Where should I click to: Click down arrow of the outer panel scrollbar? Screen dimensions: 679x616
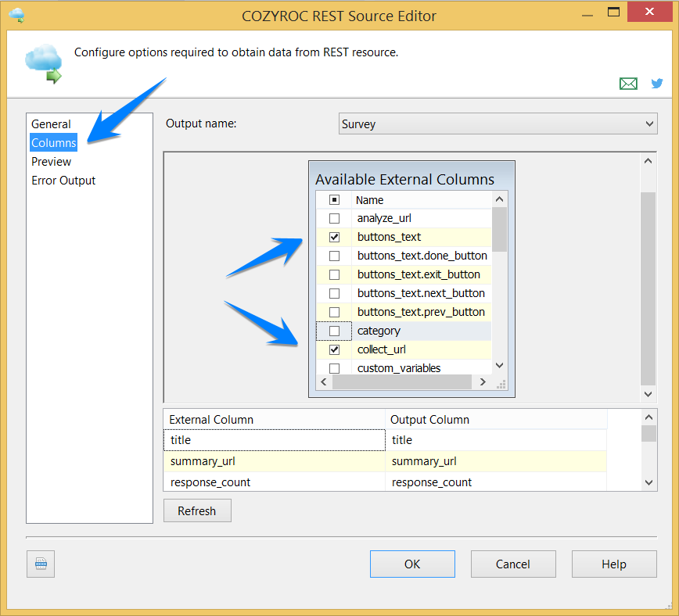(x=648, y=394)
